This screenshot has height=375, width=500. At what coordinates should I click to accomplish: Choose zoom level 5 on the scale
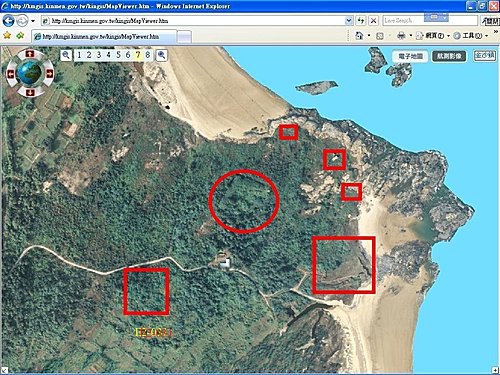pos(118,55)
